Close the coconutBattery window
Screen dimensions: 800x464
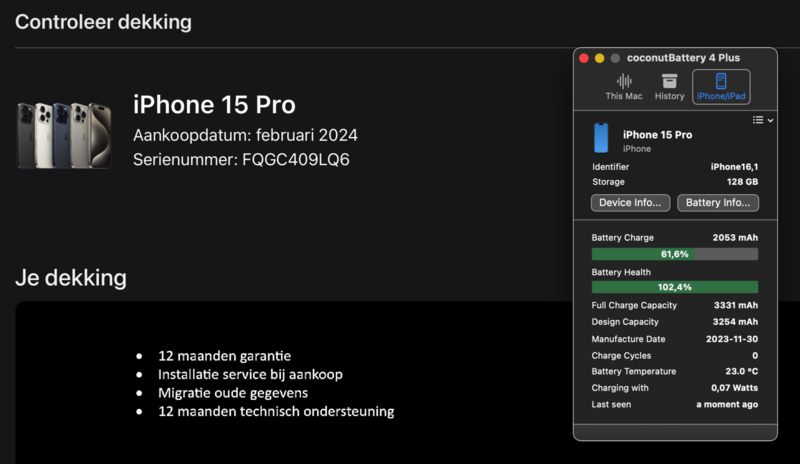584,58
